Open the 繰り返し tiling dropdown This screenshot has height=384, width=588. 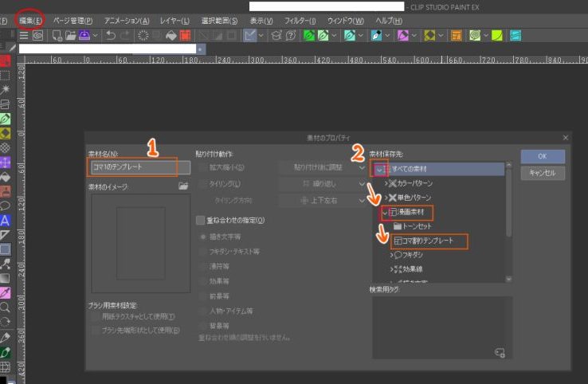pos(323,184)
